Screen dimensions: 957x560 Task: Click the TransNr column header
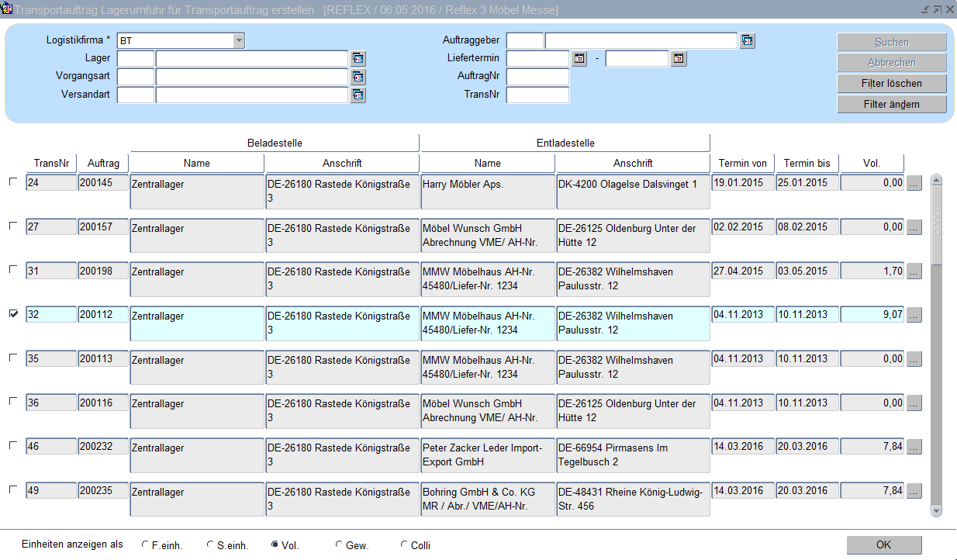51,163
